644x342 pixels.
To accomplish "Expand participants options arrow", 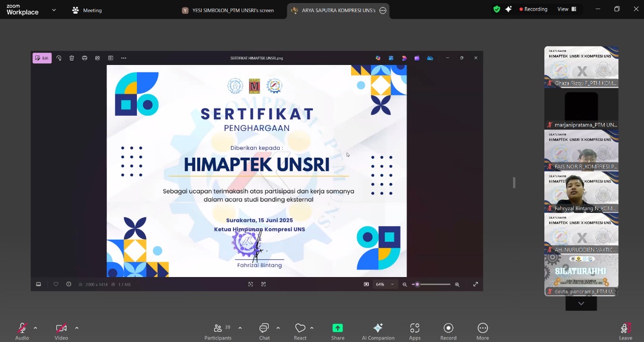I will tap(240, 328).
